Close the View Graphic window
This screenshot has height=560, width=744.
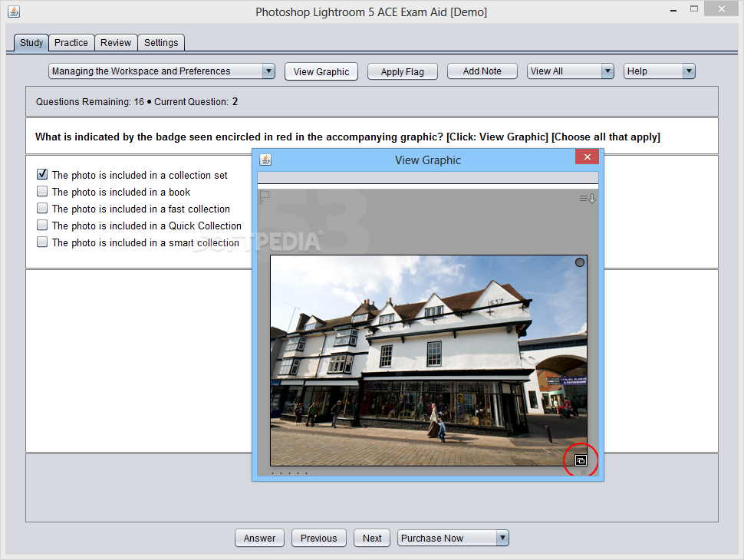587,156
